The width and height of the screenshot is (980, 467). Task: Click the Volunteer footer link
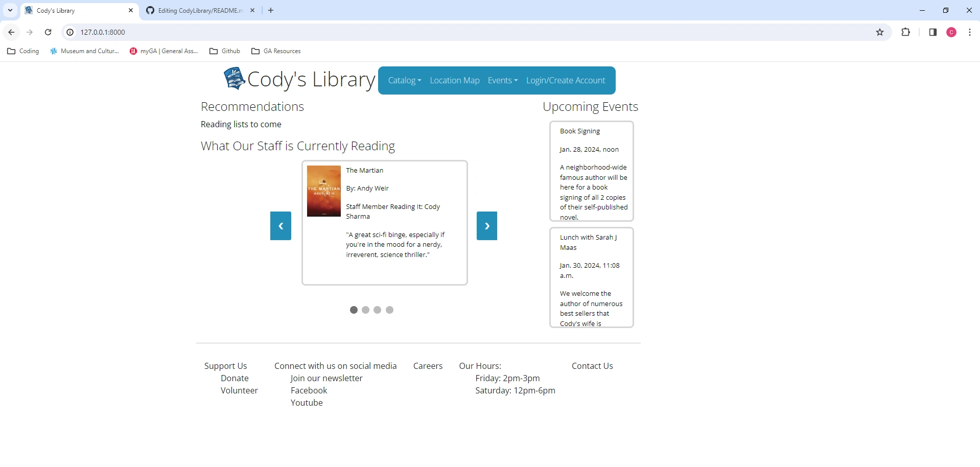(239, 390)
